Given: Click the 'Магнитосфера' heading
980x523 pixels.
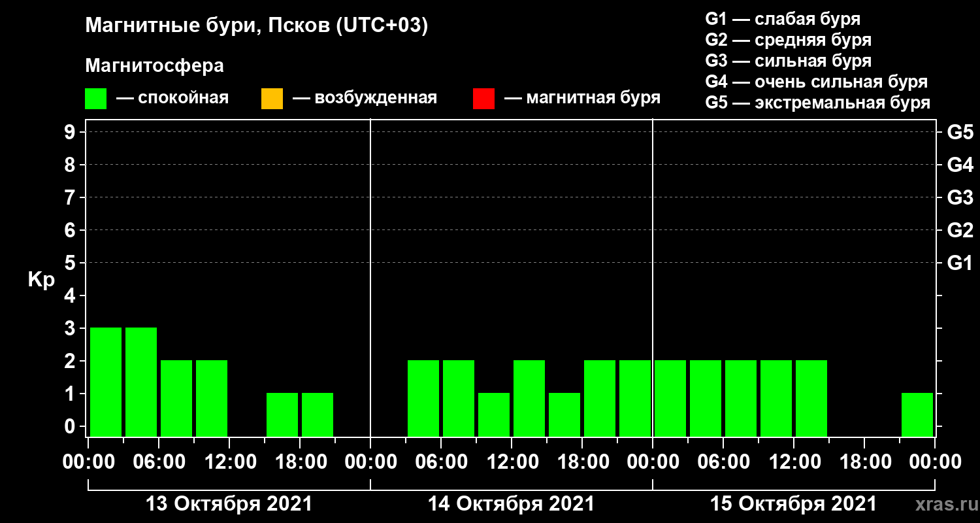Looking at the screenshot, I should [154, 66].
